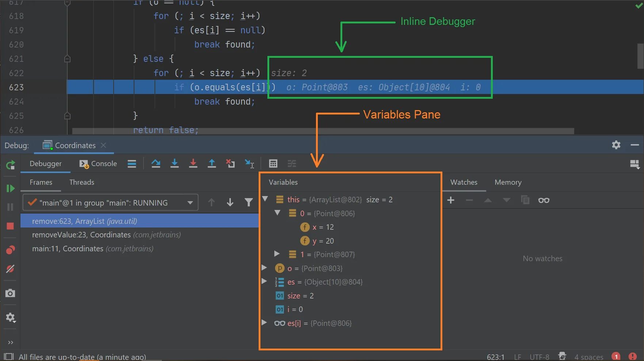The image size is (644, 361).
Task: Mute breakpoints with the crossed-out circle icon
Action: 10,269
